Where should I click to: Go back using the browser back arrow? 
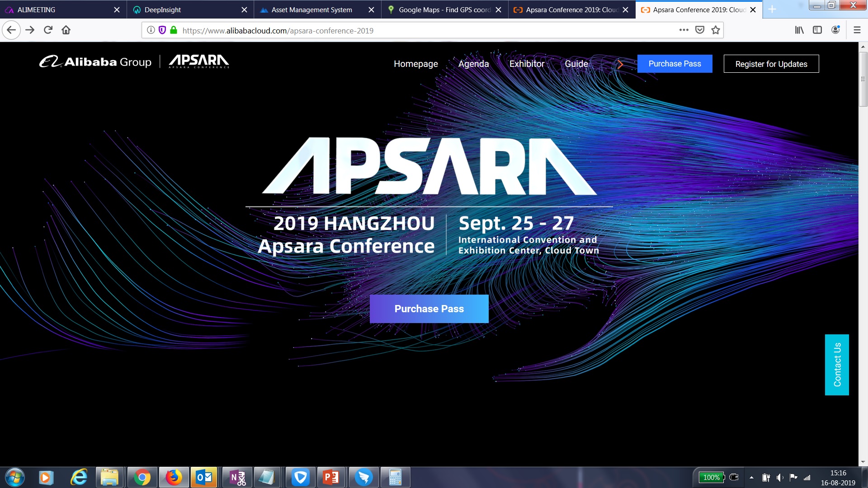coord(12,30)
